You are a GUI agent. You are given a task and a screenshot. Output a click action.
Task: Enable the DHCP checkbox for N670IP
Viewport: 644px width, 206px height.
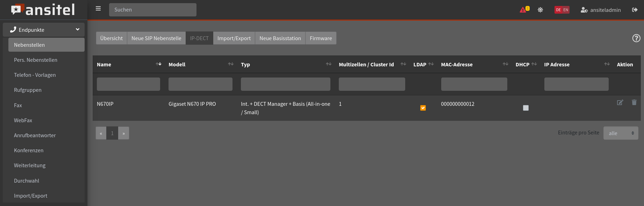tap(525, 108)
